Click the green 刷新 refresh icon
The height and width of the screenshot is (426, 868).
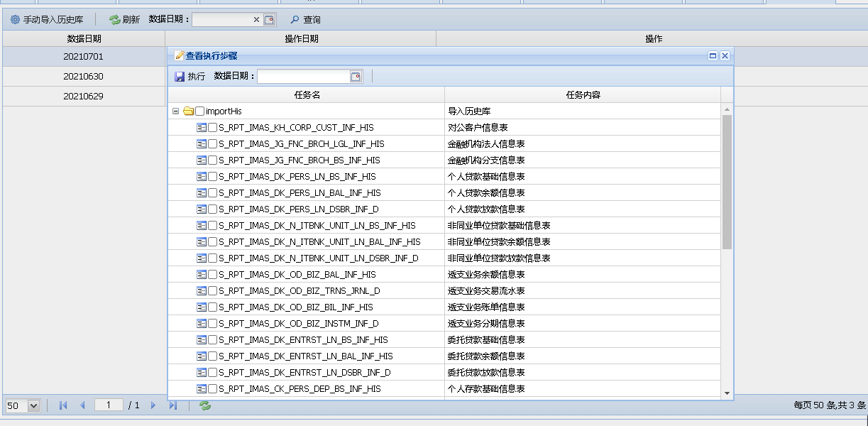pos(114,20)
